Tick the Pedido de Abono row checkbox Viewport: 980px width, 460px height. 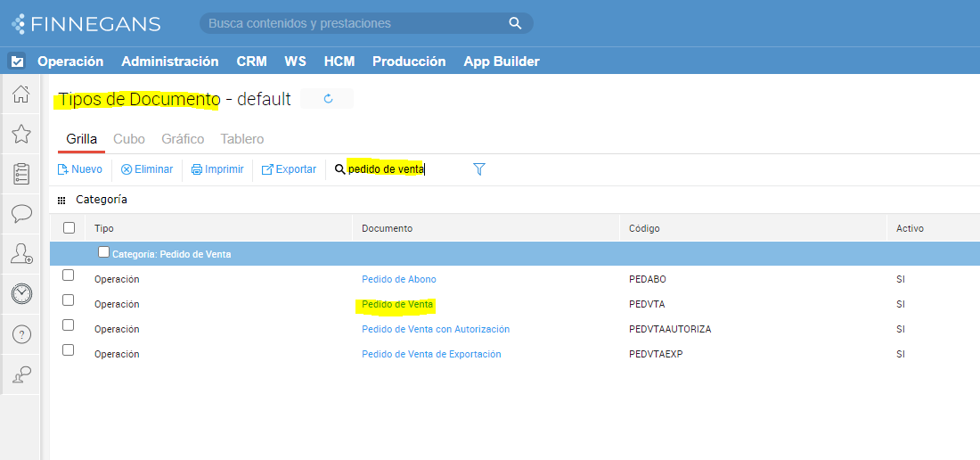click(69, 275)
